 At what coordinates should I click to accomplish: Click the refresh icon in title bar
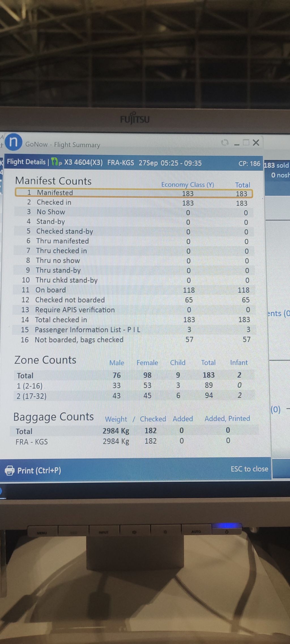tap(225, 143)
